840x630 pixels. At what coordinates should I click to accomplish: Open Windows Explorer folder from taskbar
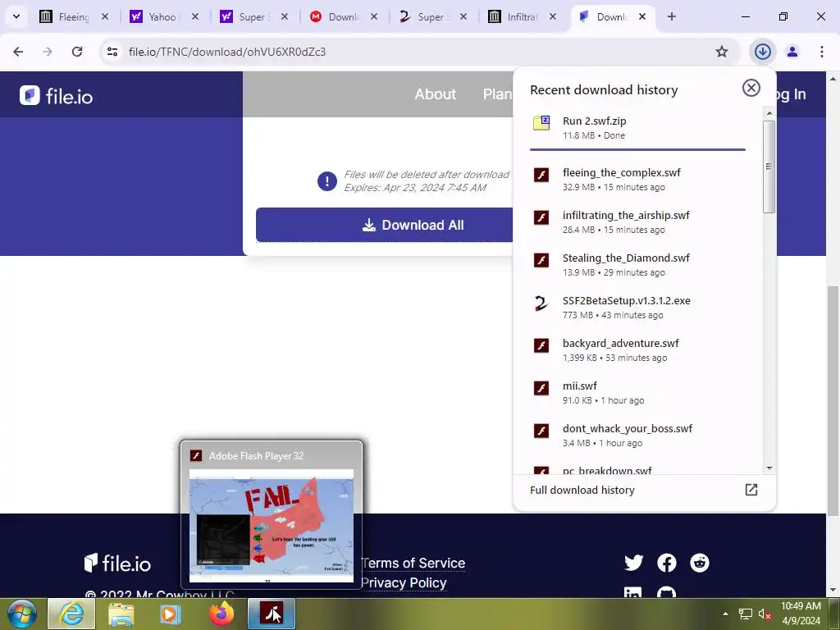click(121, 614)
